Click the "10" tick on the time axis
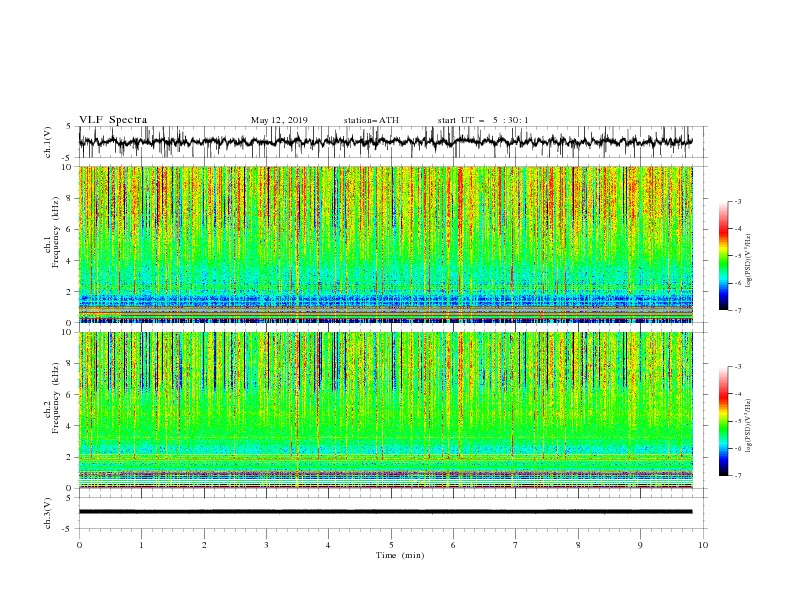Viewport: 792px width, 612px height. click(x=703, y=545)
